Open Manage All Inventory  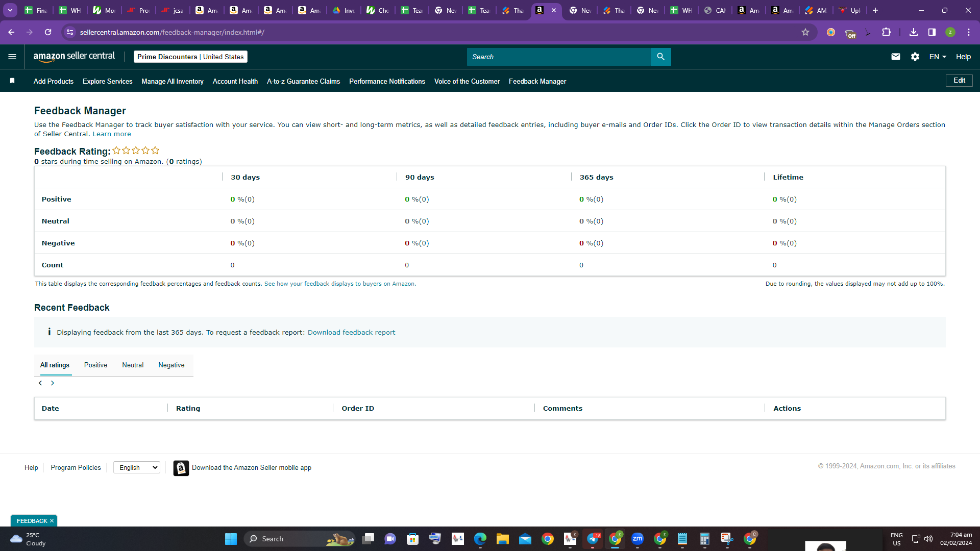[173, 81]
